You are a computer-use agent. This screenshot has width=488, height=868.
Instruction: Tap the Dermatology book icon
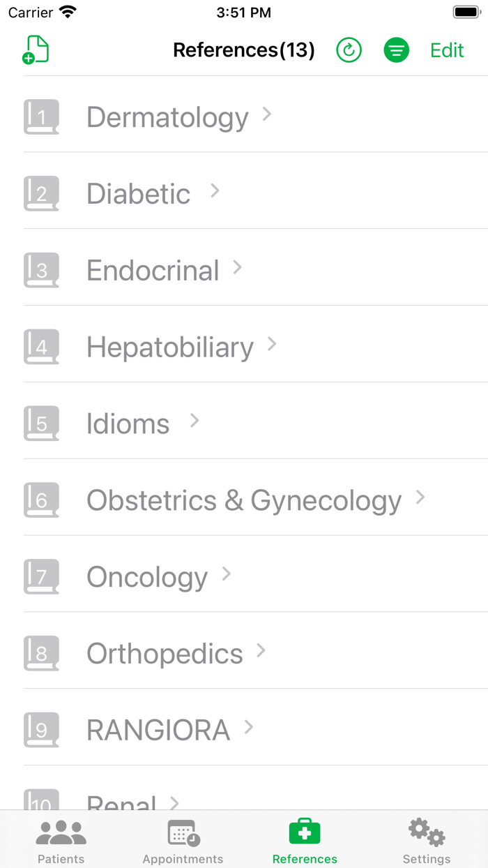click(x=41, y=117)
